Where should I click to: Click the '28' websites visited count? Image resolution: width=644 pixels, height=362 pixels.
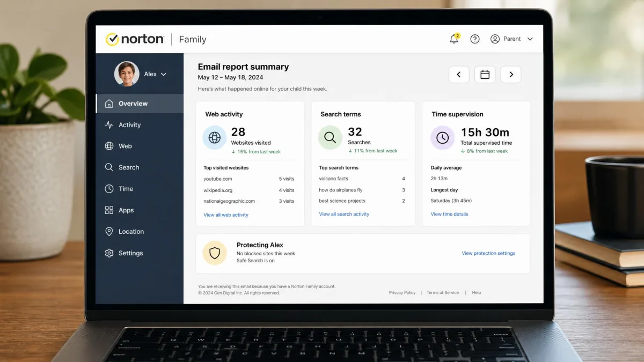click(238, 132)
